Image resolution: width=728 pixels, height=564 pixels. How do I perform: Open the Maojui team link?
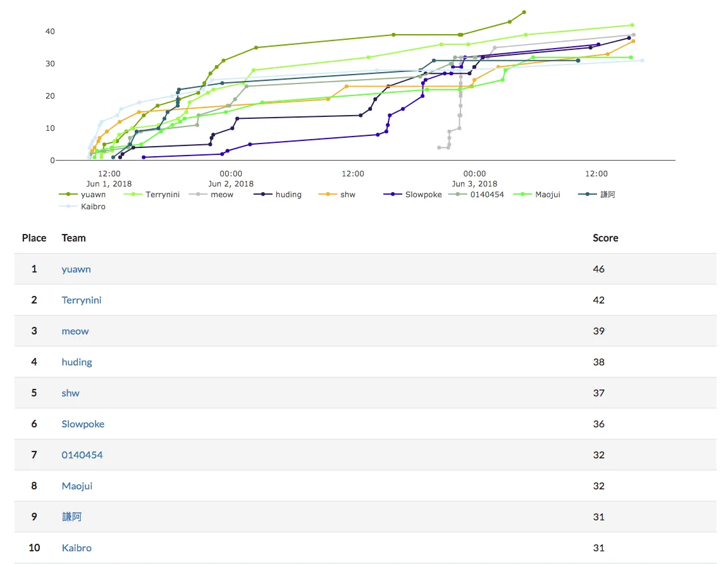[77, 486]
